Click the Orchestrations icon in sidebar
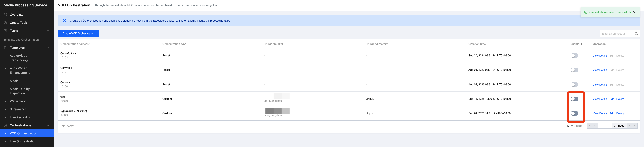 [5, 125]
